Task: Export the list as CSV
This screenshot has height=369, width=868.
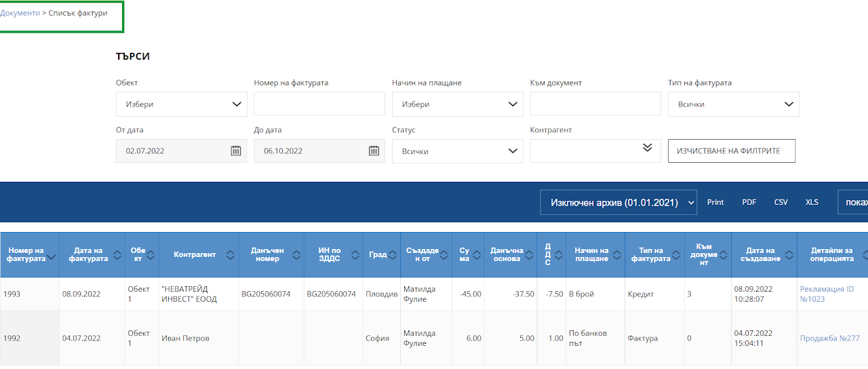Action: pyautogui.click(x=781, y=202)
